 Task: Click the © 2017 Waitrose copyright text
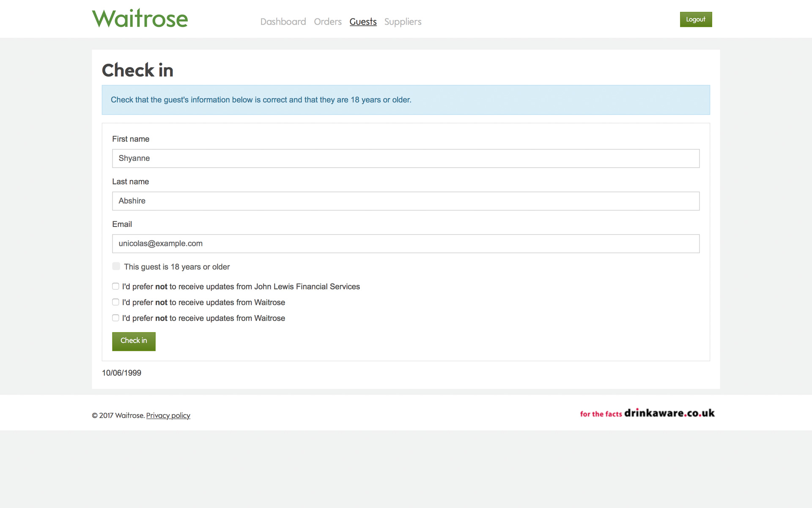click(x=118, y=415)
